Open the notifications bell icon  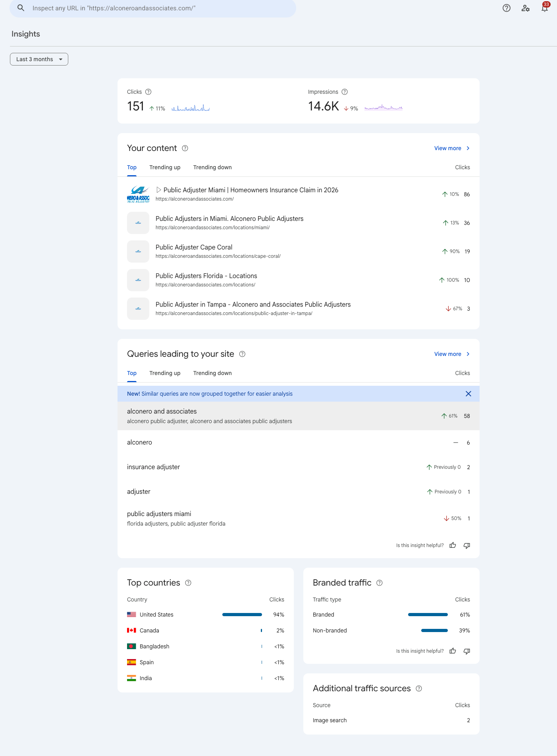click(x=545, y=8)
